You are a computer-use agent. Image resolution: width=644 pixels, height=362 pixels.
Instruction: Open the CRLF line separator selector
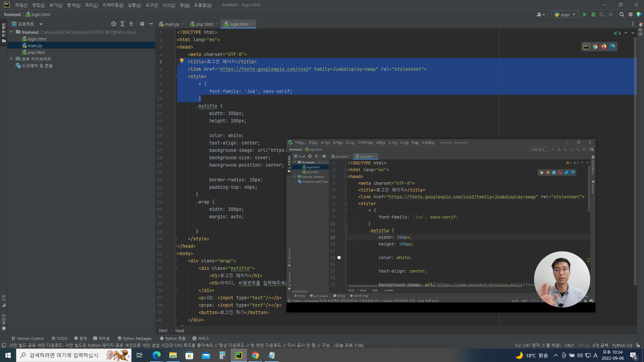coord(569,345)
